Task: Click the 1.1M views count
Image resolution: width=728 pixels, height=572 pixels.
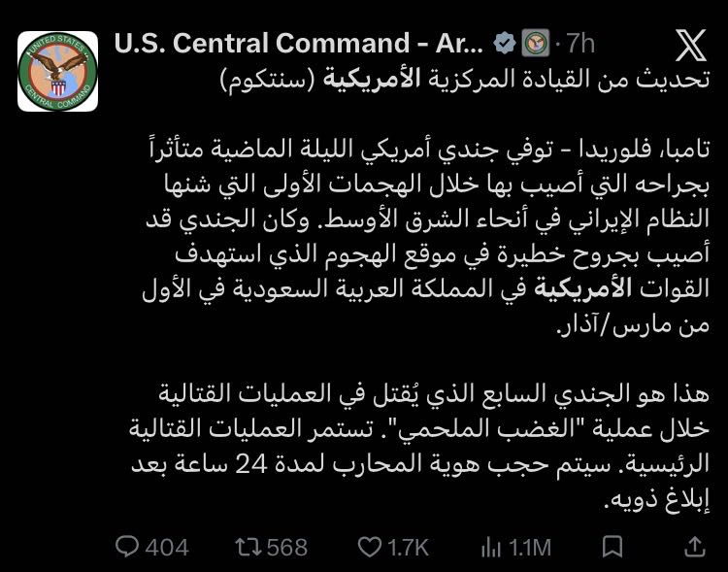Action: tap(530, 548)
